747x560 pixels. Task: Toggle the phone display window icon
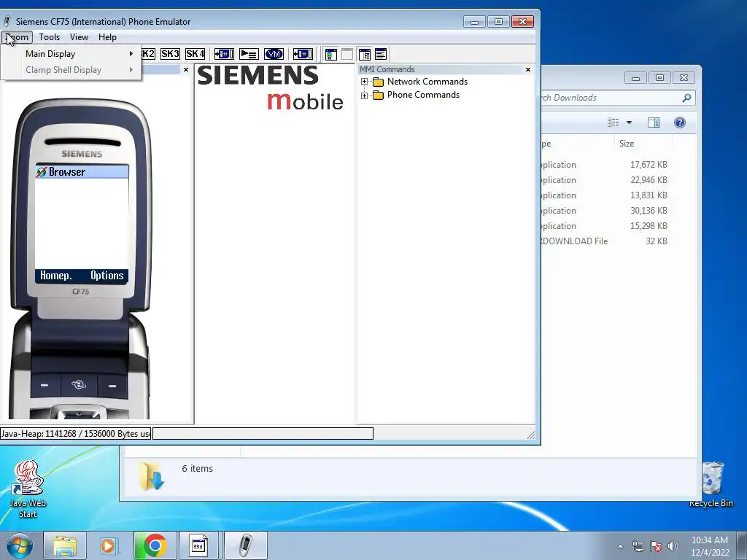[330, 54]
